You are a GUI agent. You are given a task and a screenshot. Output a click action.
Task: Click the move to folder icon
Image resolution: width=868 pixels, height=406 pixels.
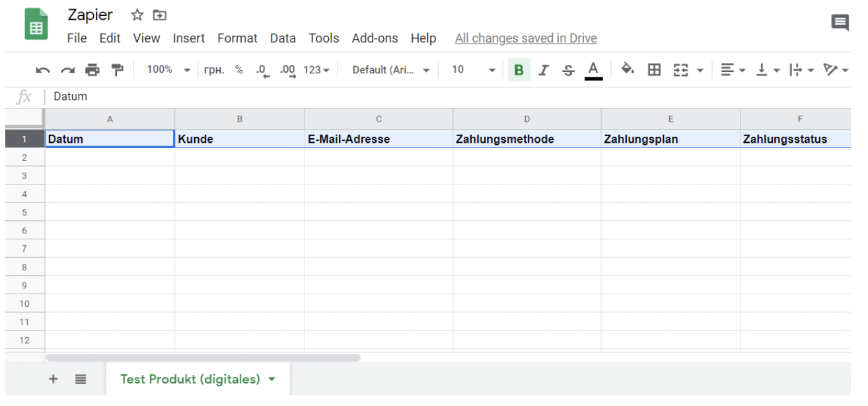click(x=159, y=15)
